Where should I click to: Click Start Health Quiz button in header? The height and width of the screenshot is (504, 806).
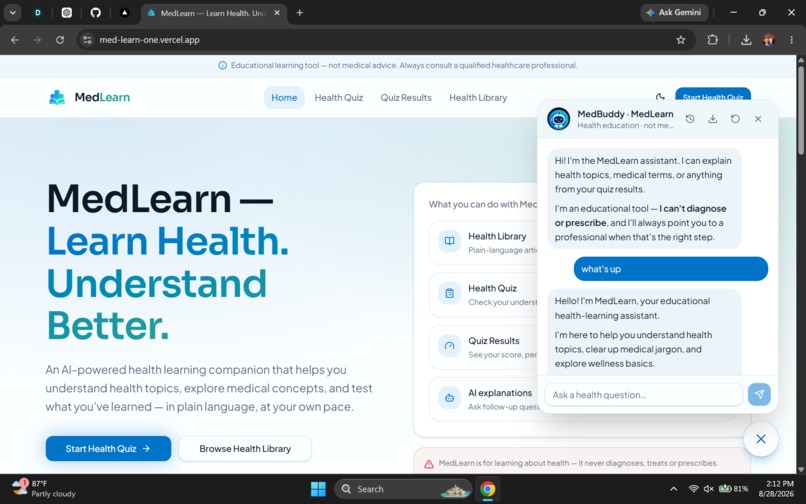point(712,95)
